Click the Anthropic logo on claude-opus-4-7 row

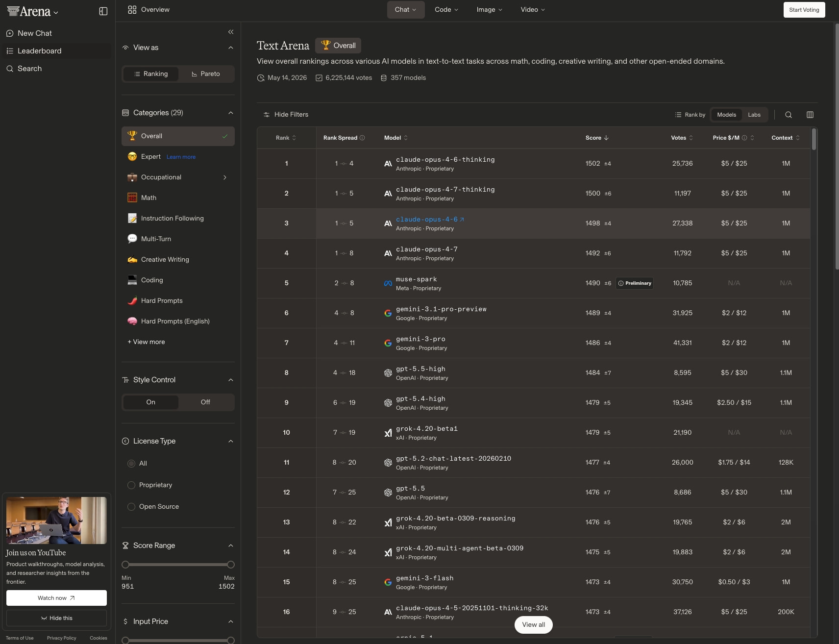[x=388, y=253]
